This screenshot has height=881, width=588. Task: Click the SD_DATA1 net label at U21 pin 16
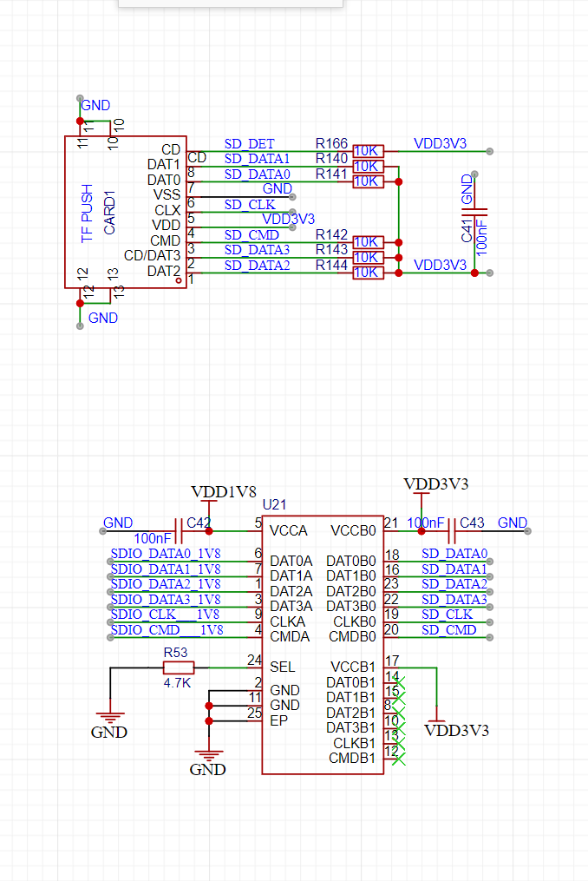tap(454, 569)
